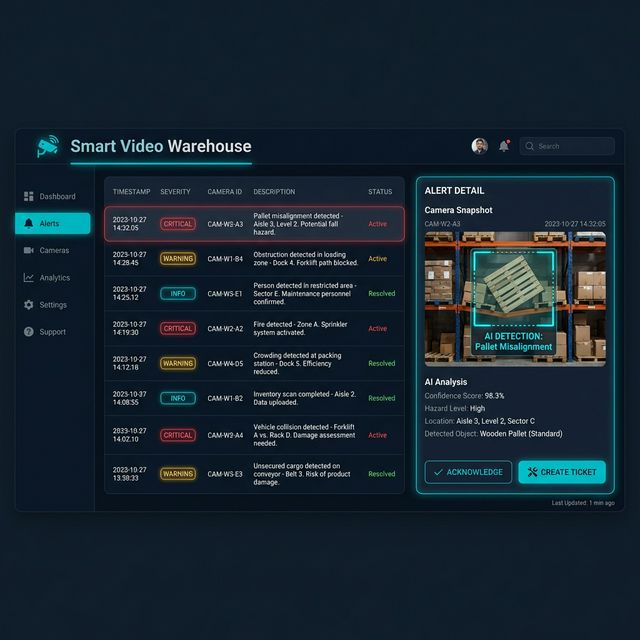Open the user profile avatar
Screen dimensions: 640x640
pos(480,146)
